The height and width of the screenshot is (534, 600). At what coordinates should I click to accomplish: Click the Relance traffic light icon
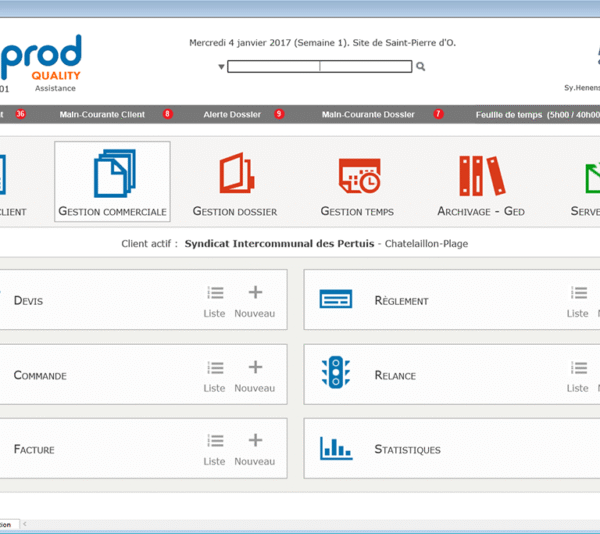click(336, 372)
